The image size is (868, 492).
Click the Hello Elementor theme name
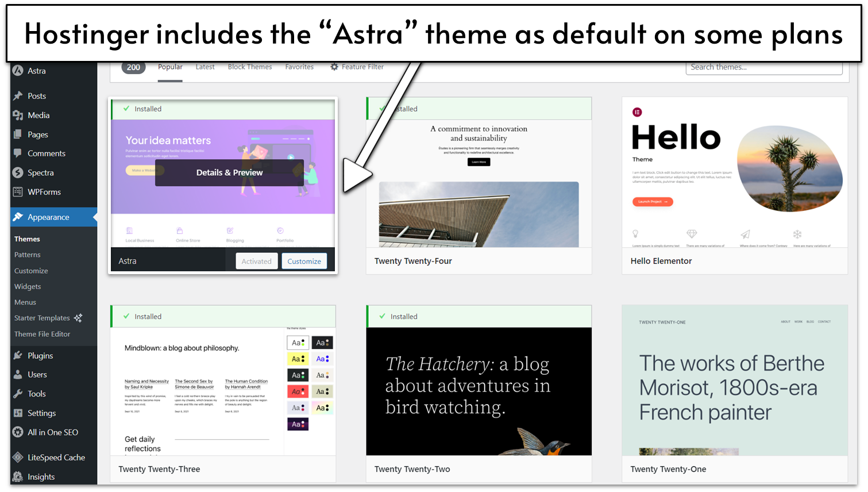661,261
